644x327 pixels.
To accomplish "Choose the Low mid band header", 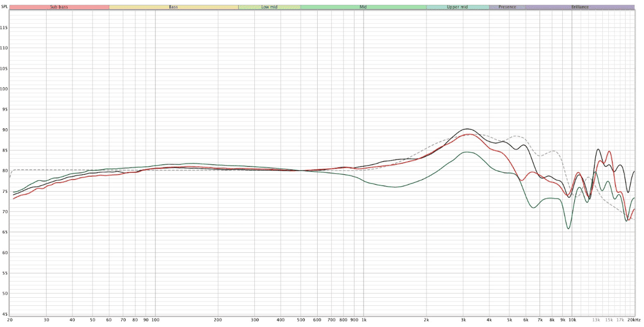I will coord(269,7).
